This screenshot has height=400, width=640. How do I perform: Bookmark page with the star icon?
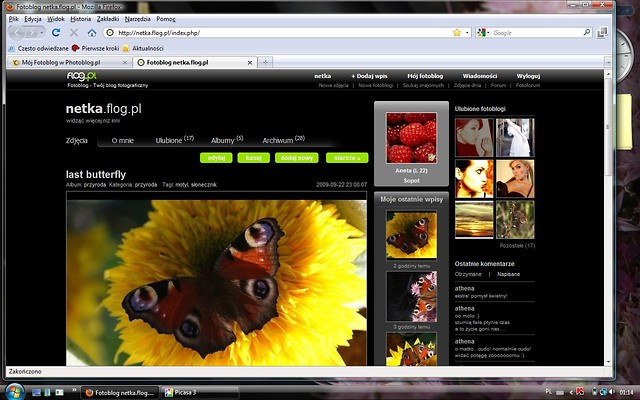pyautogui.click(x=457, y=33)
